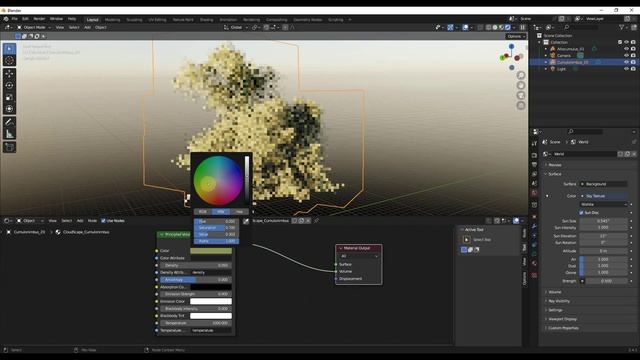640x360 pixels.
Task: Toggle viewport overlays button
Action: pyautogui.click(x=465, y=27)
